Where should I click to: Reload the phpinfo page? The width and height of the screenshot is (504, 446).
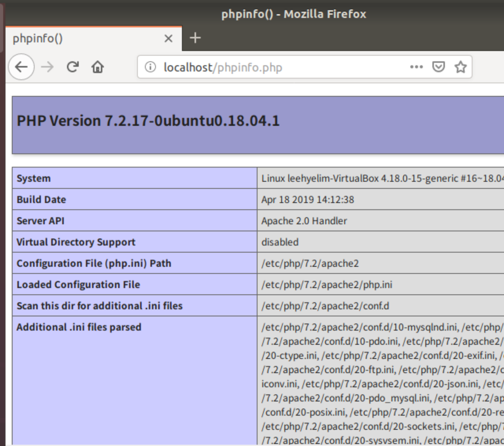coord(73,67)
